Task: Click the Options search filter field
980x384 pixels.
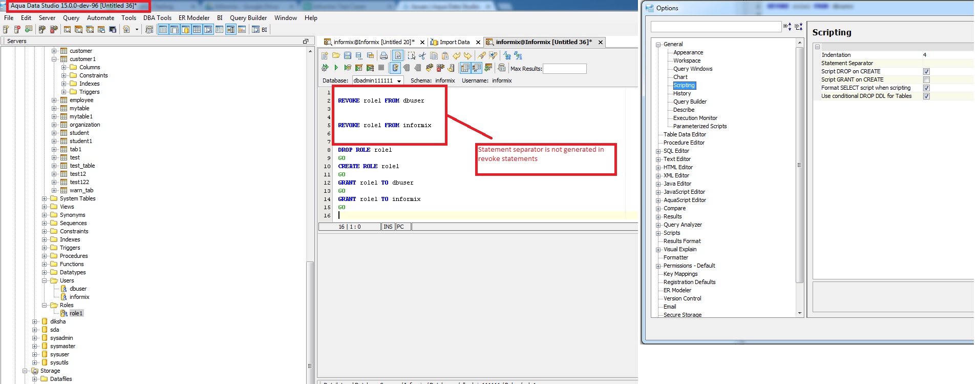Action: click(x=716, y=27)
